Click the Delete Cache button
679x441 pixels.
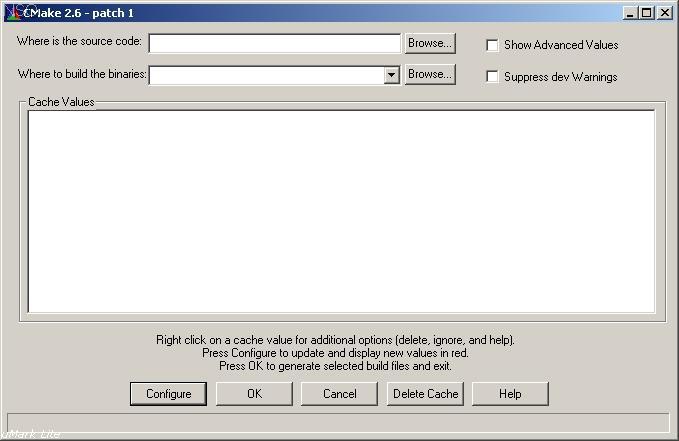click(x=425, y=394)
